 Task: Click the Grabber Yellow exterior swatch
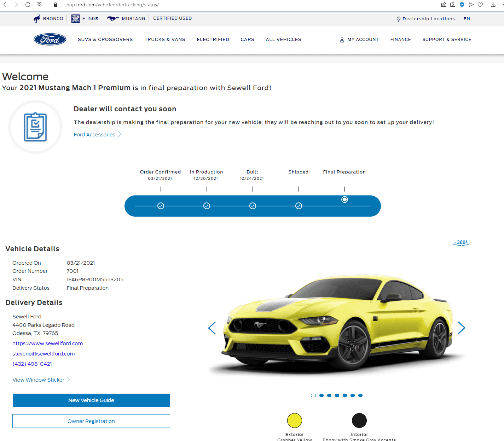[x=295, y=421]
